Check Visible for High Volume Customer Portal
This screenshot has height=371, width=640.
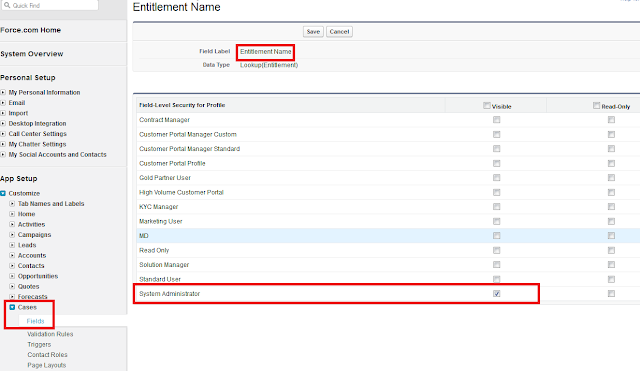[496, 192]
